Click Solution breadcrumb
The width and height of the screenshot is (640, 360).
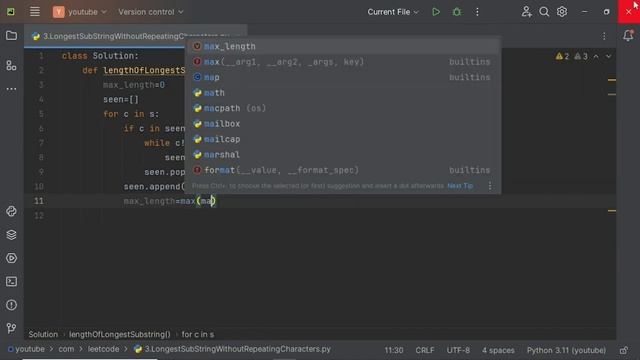pos(43,334)
